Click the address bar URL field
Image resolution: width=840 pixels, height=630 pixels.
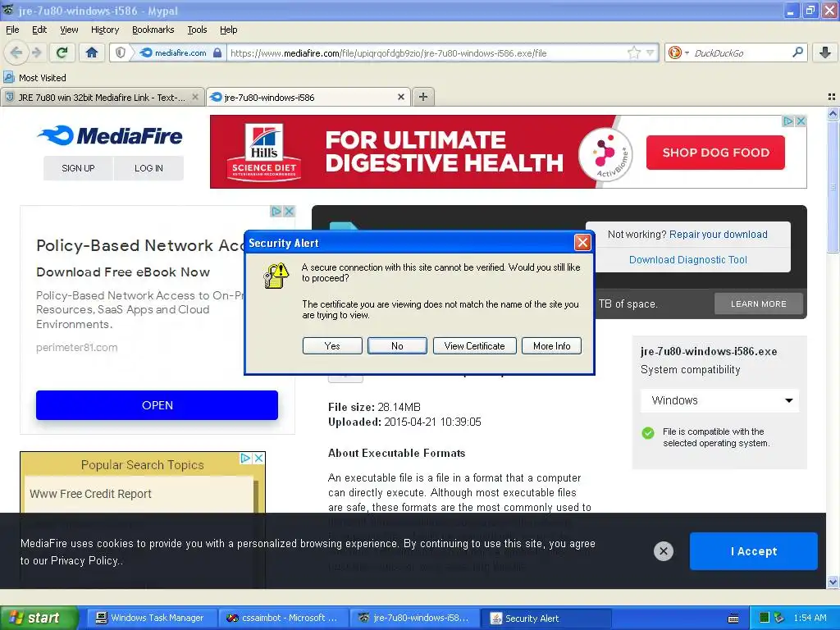tap(426, 53)
